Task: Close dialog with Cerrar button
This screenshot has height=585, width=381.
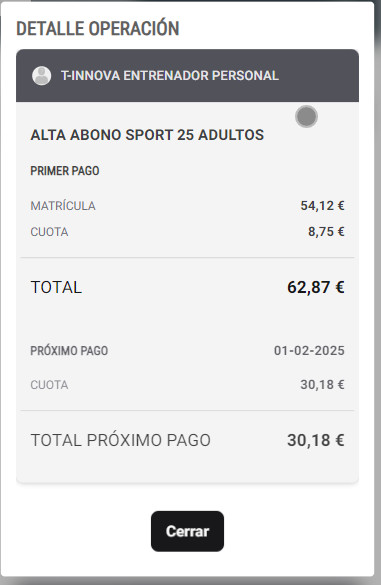Action: (187, 531)
